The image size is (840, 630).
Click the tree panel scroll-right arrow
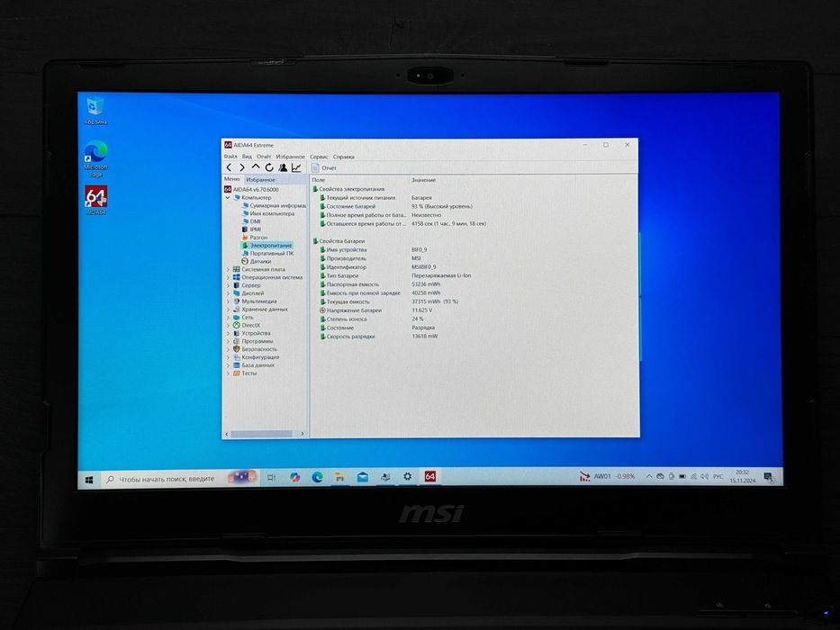[303, 434]
